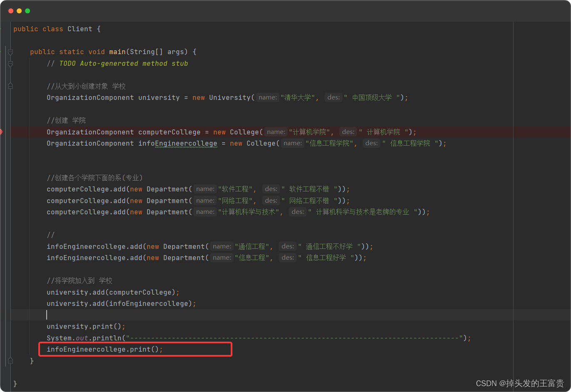Click computerCollege variable in its declaration
This screenshot has width=571, height=392.
170,132
